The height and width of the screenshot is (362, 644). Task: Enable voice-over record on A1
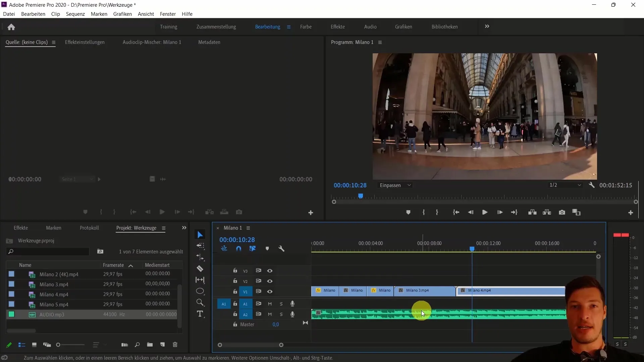(292, 304)
